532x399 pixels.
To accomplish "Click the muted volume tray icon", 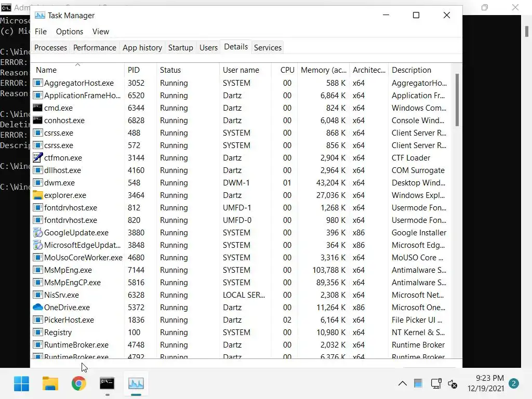I will [x=453, y=384].
